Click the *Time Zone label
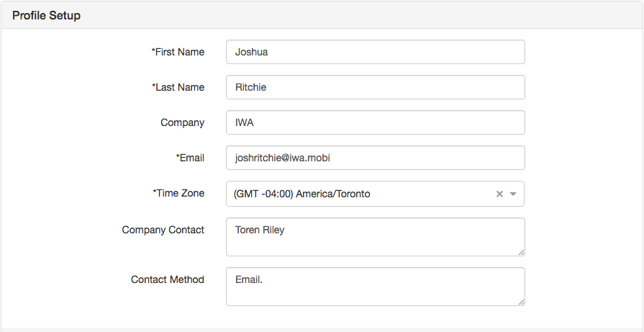The image size is (644, 332). pos(178,193)
